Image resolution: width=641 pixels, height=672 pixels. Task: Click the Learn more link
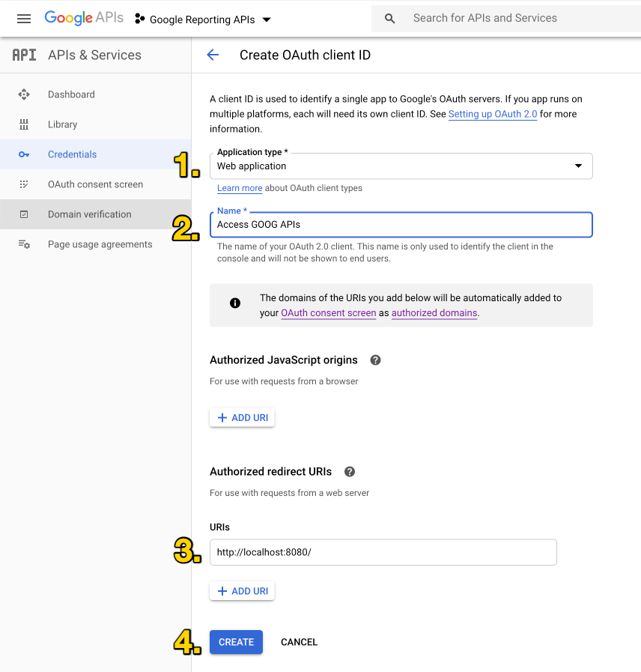pos(240,188)
